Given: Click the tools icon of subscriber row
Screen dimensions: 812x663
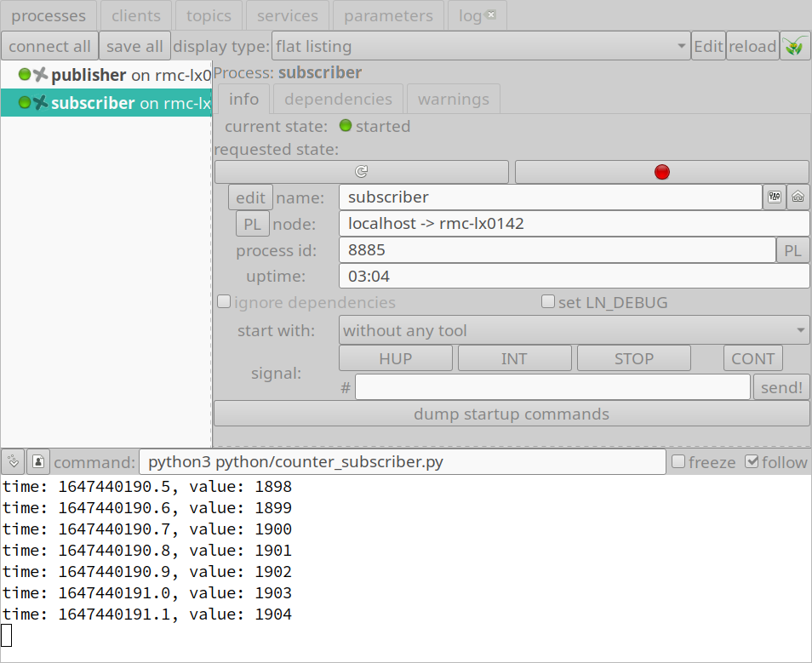Looking at the screenshot, I should (40, 103).
